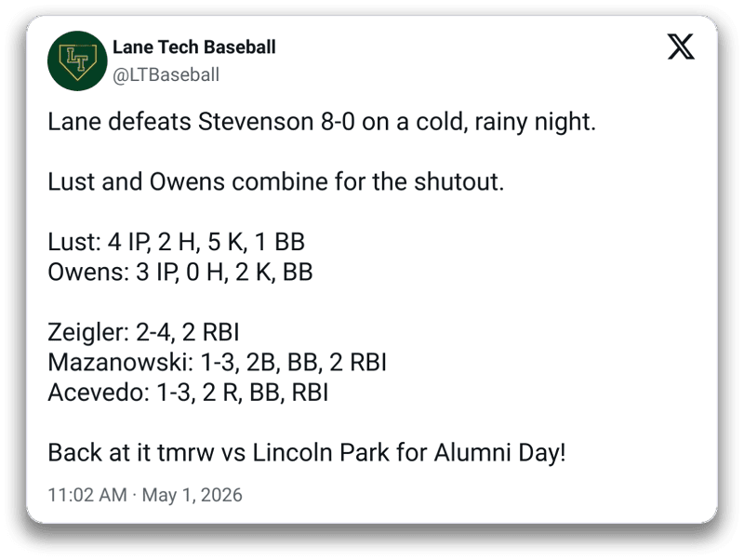Click the Lane Tech Baseball display name
This screenshot has width=744, height=560.
pyautogui.click(x=194, y=47)
